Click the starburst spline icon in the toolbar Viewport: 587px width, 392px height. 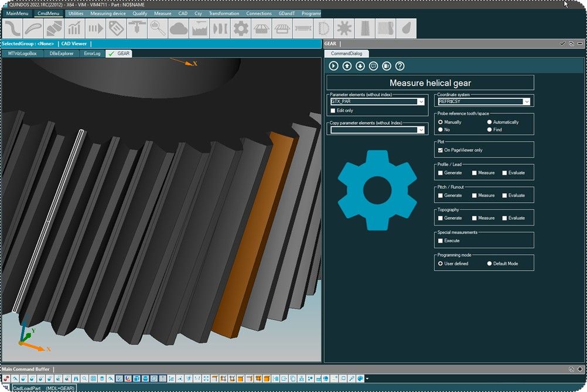coord(344,29)
